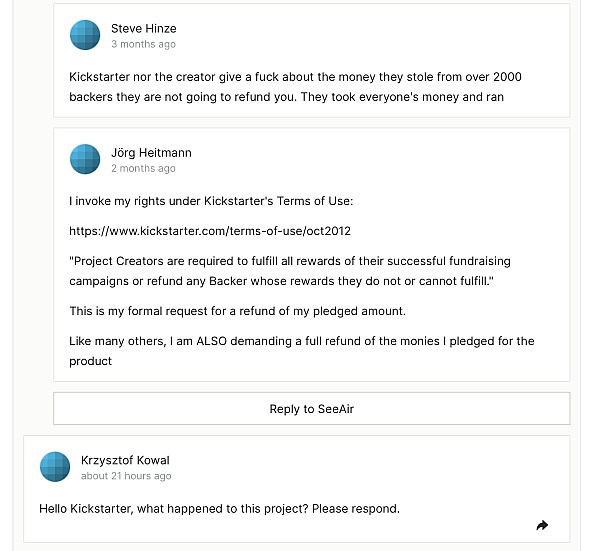
Task: Click the quoted Project Creators paragraph
Action: coord(290,271)
